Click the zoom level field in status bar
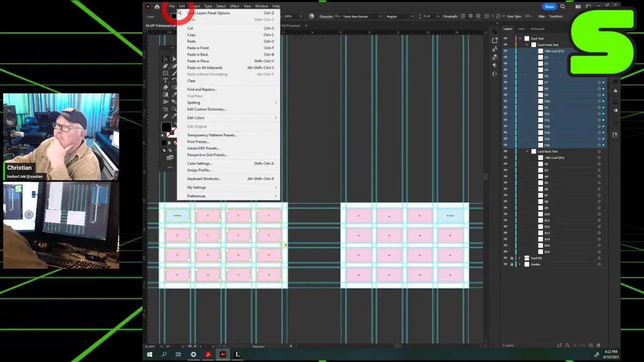 151,346
